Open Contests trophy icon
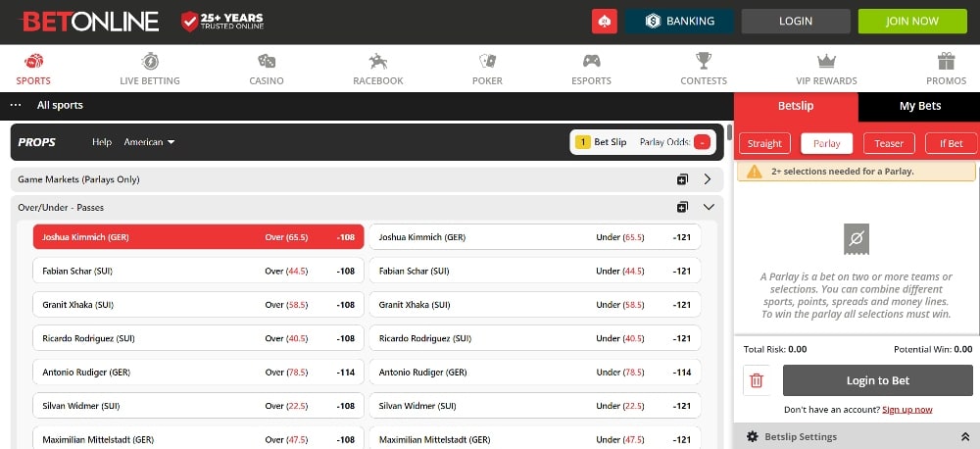The height and width of the screenshot is (449, 980). click(704, 62)
